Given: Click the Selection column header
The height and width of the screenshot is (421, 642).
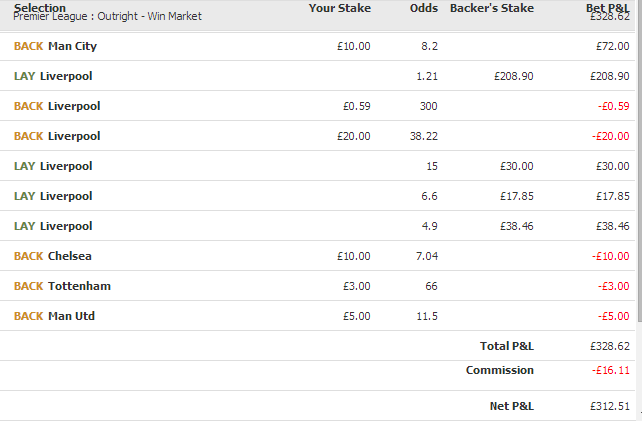Looking at the screenshot, I should point(39,7).
